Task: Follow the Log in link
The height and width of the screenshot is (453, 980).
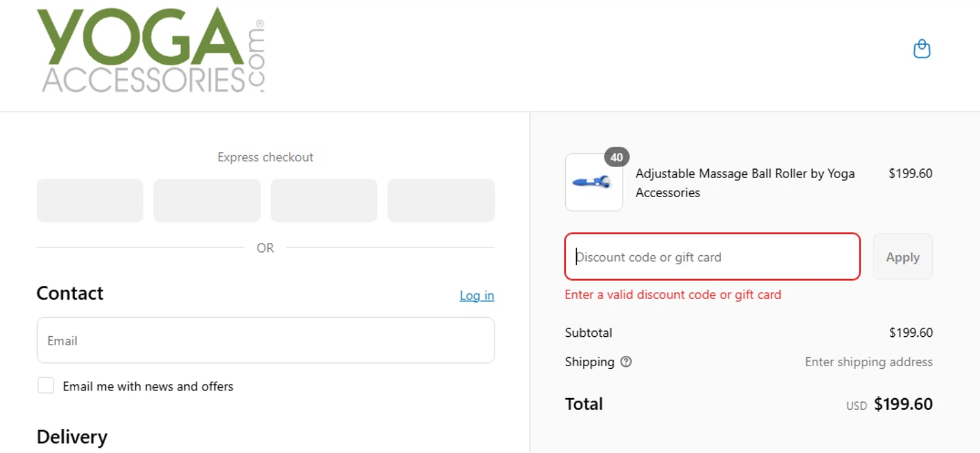Action: tap(476, 296)
